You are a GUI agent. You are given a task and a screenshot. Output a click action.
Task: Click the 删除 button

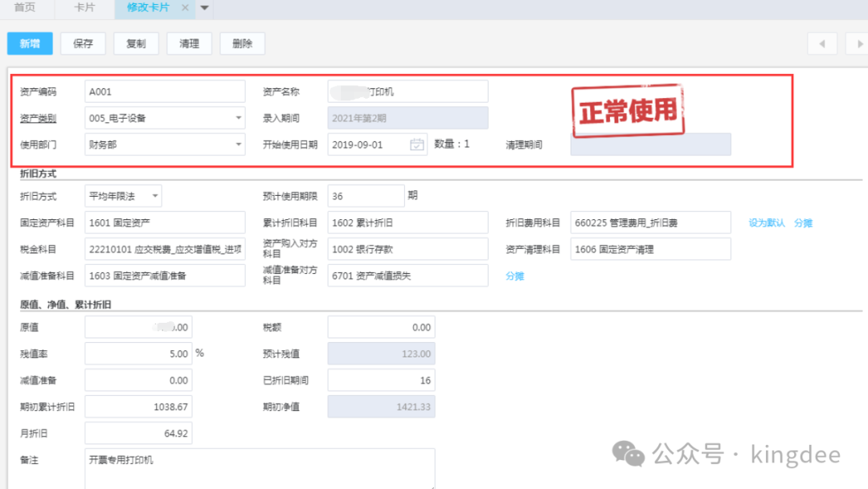click(x=242, y=44)
